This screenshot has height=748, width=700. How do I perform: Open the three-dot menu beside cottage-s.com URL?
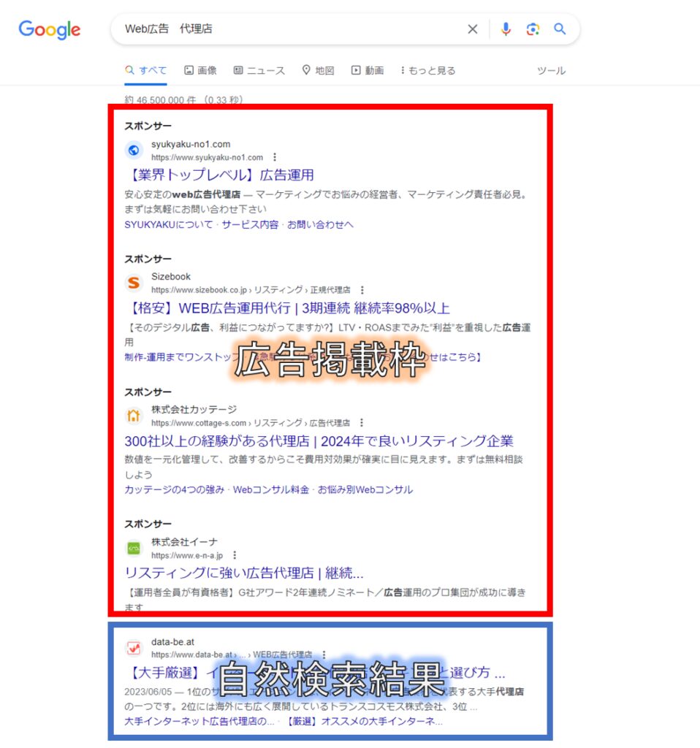coord(362,423)
